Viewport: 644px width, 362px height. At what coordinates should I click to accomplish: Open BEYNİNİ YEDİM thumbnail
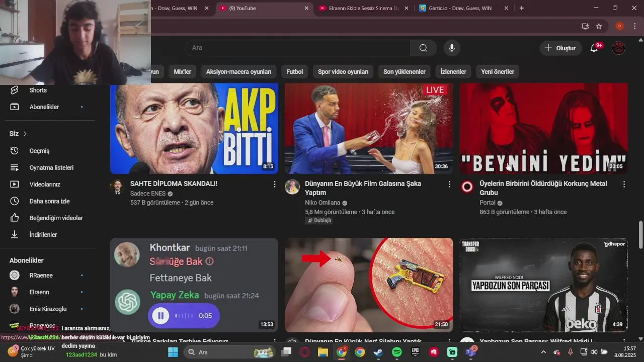pyautogui.click(x=543, y=128)
